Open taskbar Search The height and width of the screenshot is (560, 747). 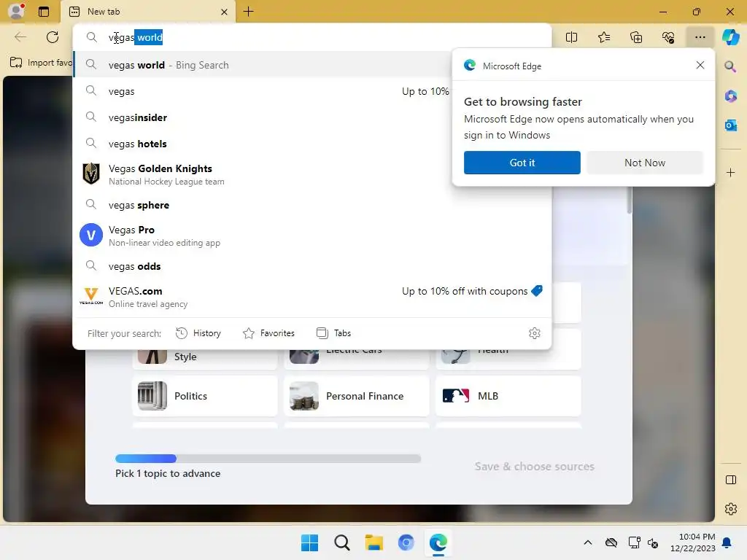(341, 542)
